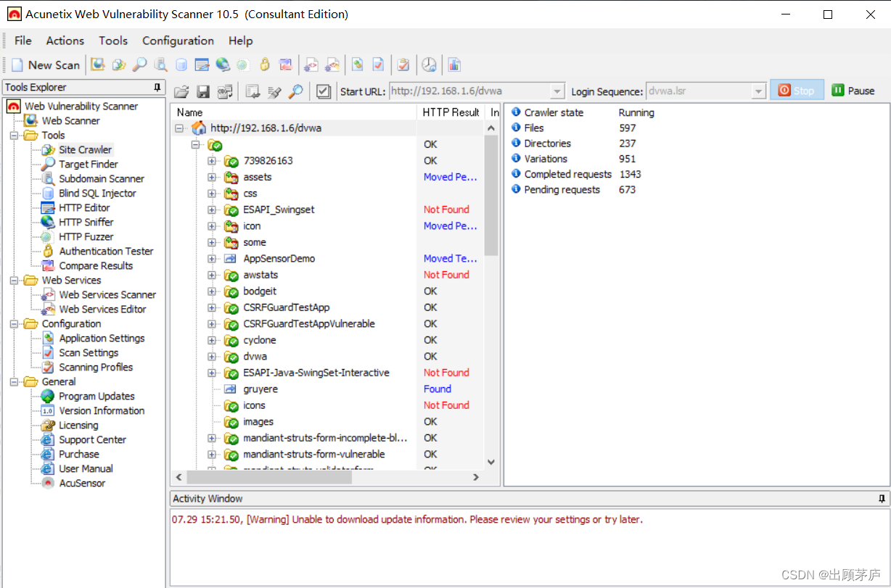Launch Target Finder magnifier toolbar icon
The height and width of the screenshot is (588, 891).
point(139,65)
